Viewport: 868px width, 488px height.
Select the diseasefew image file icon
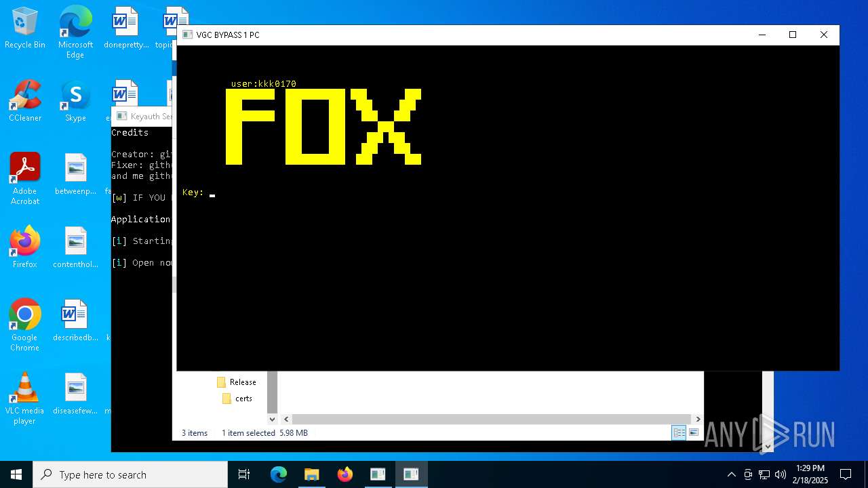pos(75,394)
